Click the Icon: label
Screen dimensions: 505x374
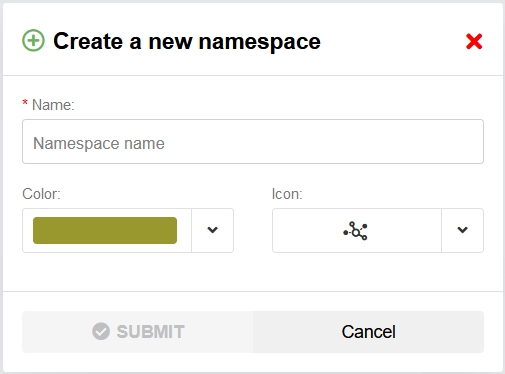[x=287, y=194]
